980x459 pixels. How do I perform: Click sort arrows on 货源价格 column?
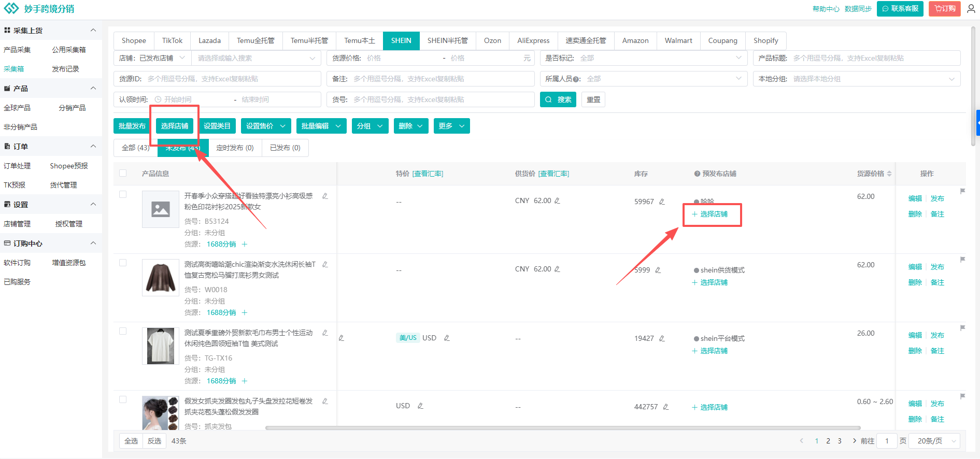coord(889,174)
